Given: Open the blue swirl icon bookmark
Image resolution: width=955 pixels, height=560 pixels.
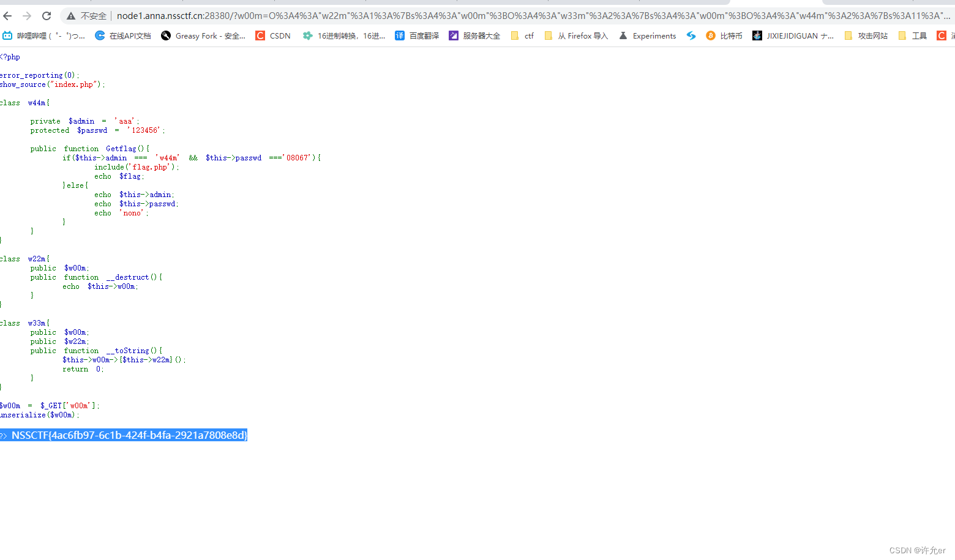Looking at the screenshot, I should pos(691,36).
